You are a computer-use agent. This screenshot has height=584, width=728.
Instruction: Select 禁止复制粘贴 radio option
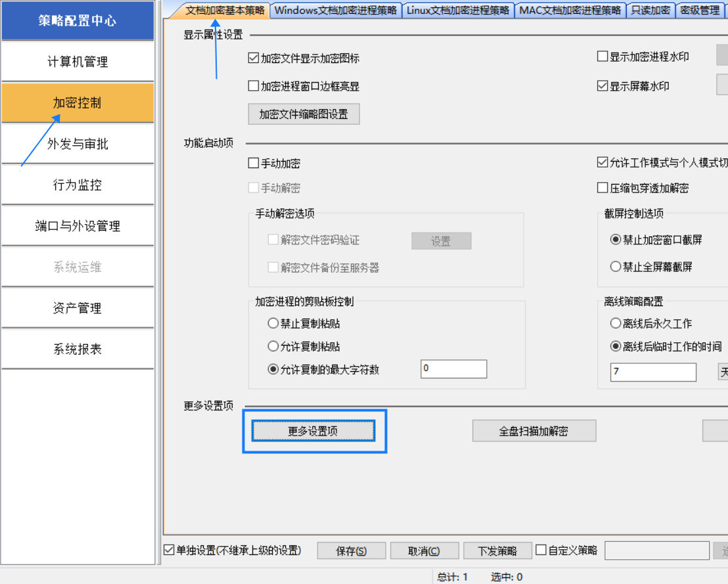[x=273, y=323]
